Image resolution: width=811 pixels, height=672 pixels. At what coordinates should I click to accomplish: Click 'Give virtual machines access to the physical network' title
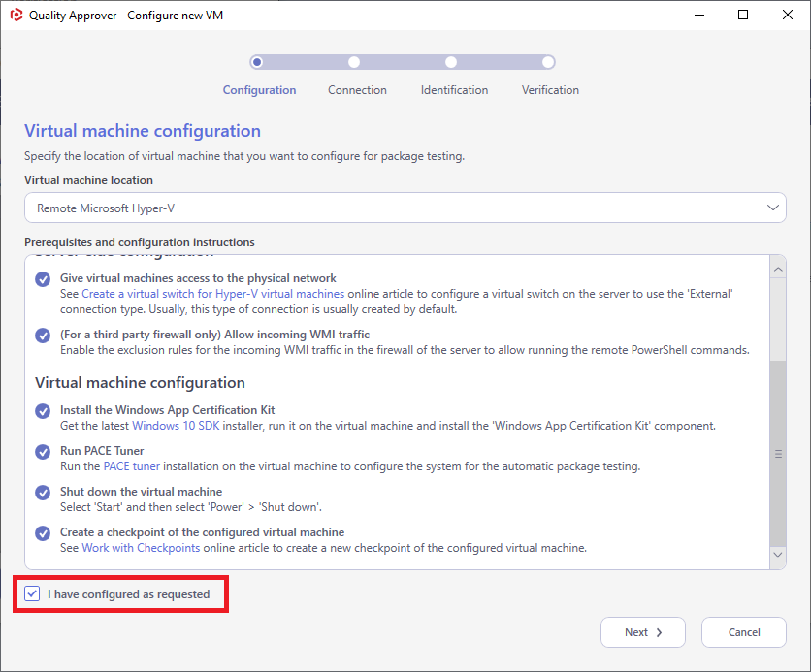point(198,278)
